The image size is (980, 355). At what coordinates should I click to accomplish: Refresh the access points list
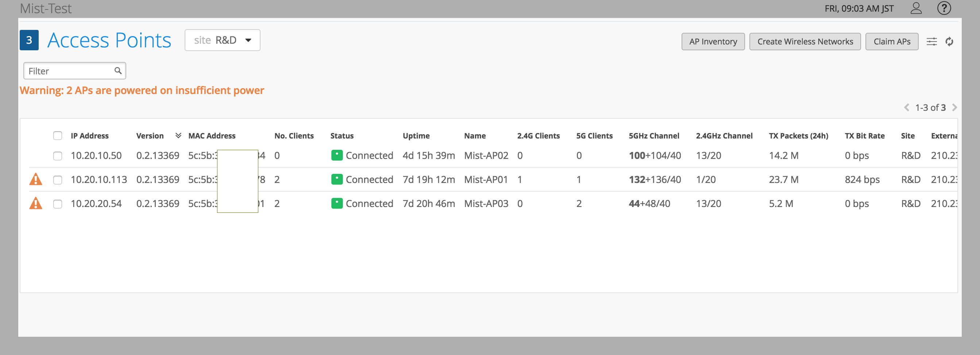(x=949, y=42)
